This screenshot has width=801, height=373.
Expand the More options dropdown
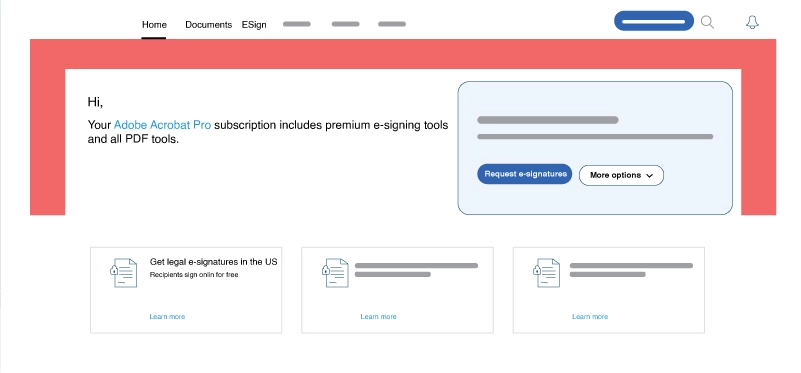click(x=621, y=175)
